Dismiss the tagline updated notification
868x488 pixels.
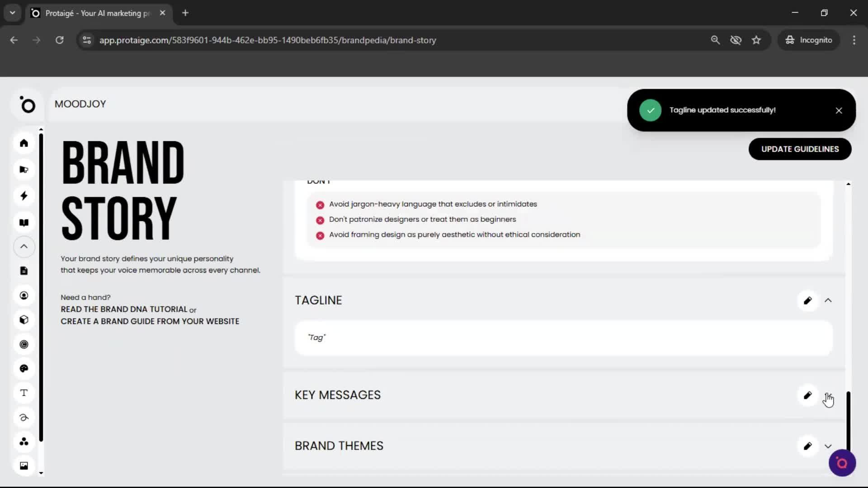839,110
